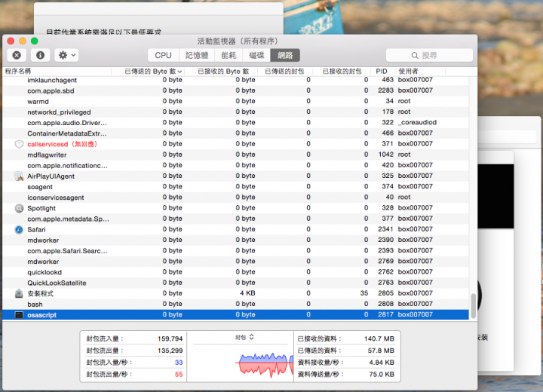Image resolution: width=543 pixels, height=392 pixels.
Task: Switch to the CPU tab
Action: (163, 55)
